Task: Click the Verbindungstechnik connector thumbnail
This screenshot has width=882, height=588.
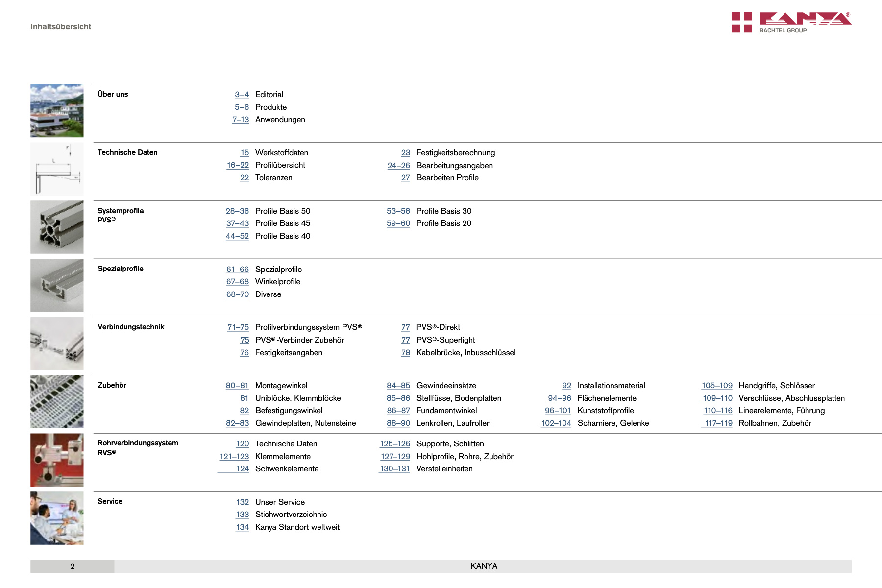Action: click(x=57, y=343)
